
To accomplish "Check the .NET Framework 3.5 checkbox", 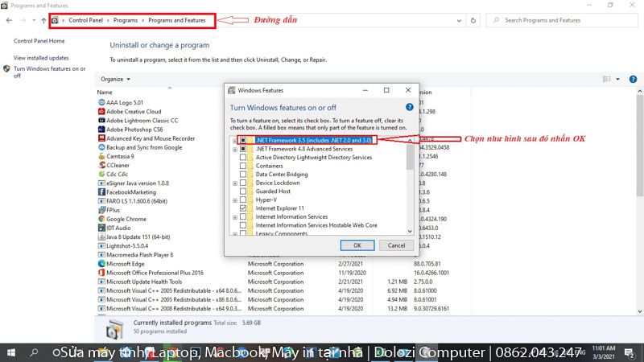I will [243, 140].
